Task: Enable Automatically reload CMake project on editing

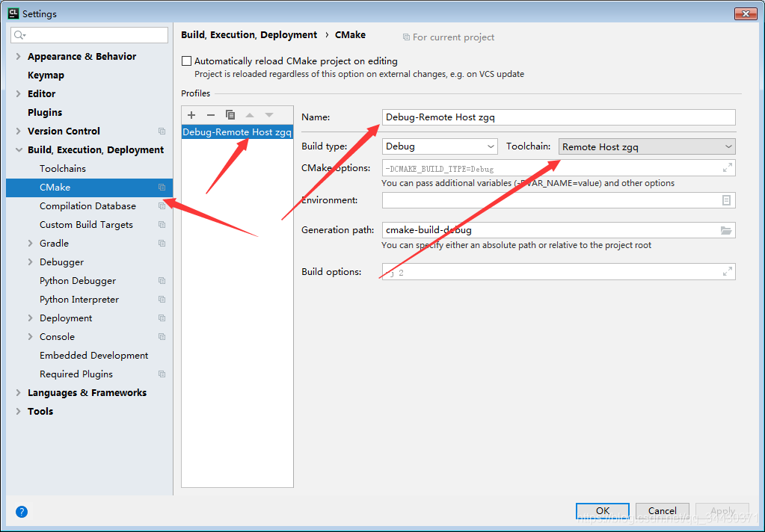Action: (186, 61)
